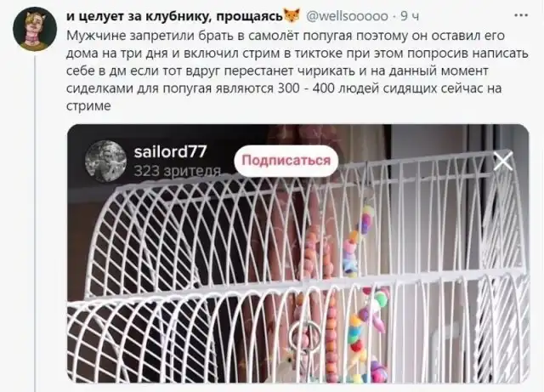Click the "Подписаться" follow button
The height and width of the screenshot is (392, 544).
pyautogui.click(x=286, y=161)
